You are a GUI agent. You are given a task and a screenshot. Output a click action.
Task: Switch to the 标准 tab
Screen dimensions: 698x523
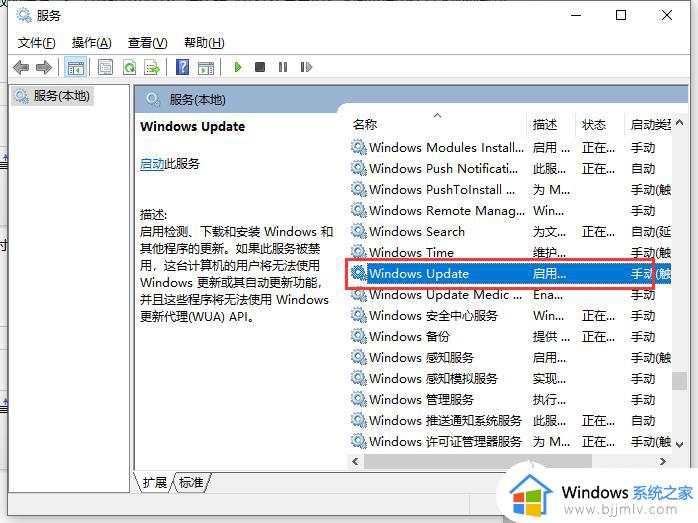click(191, 482)
